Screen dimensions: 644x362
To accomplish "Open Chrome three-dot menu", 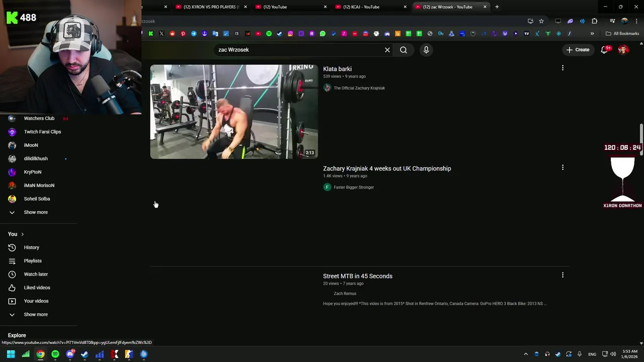I will [636, 21].
